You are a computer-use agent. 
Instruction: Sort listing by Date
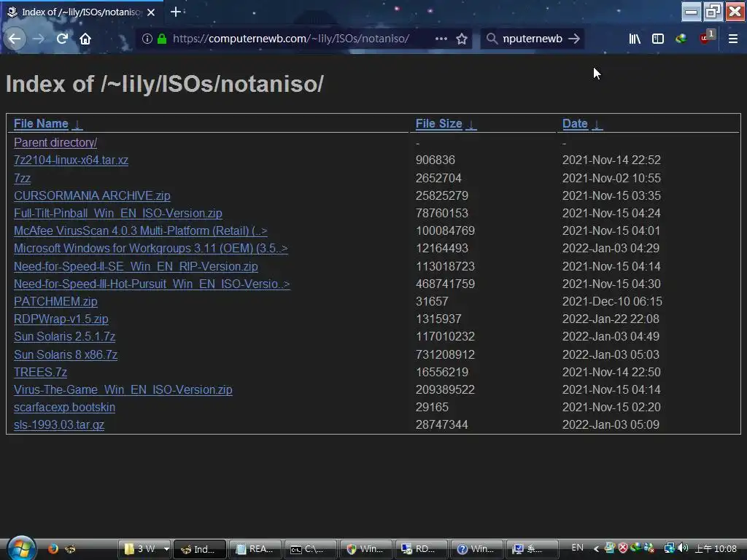point(575,124)
